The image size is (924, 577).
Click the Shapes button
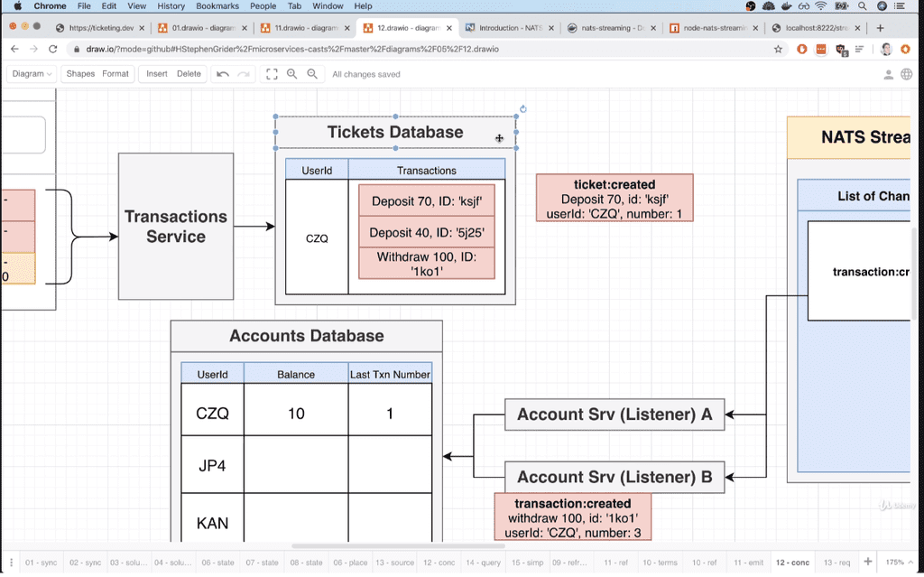pyautogui.click(x=80, y=74)
